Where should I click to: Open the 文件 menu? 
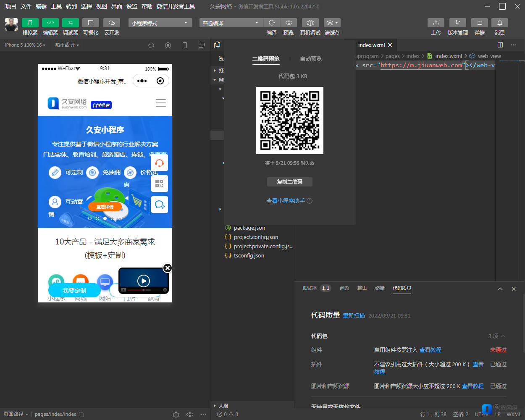click(26, 6)
